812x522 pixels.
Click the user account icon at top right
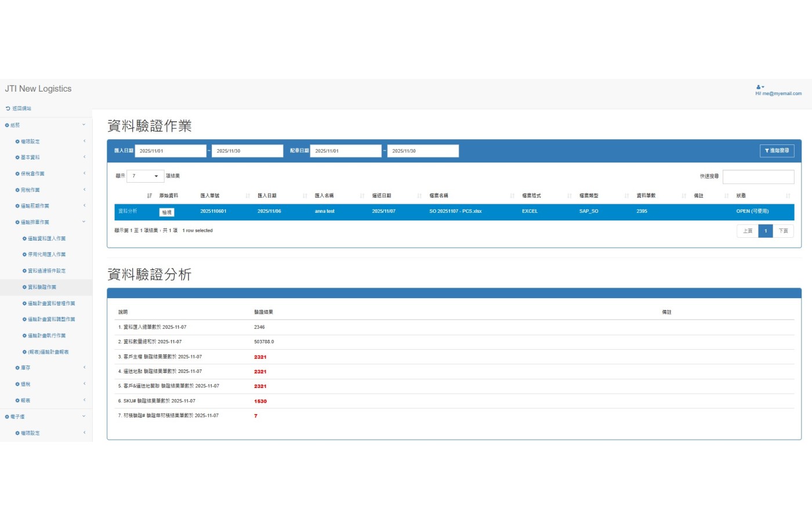coord(760,87)
